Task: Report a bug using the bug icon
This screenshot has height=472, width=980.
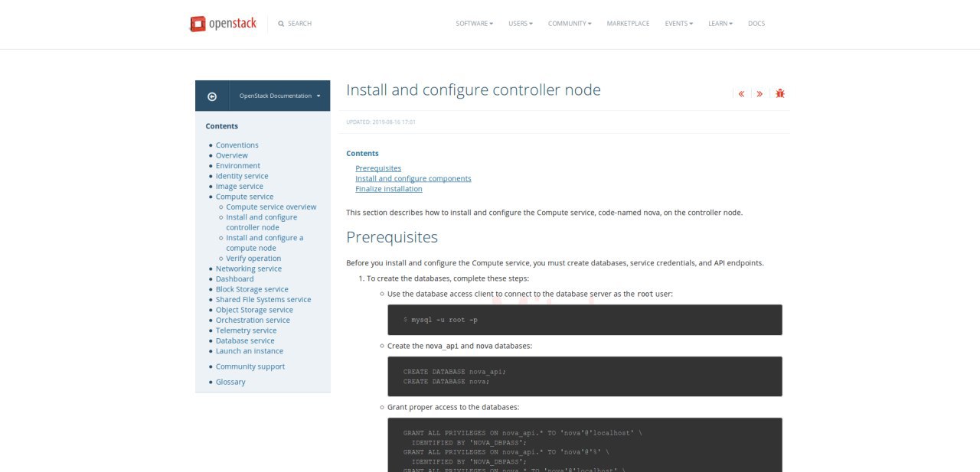Action: (x=780, y=93)
